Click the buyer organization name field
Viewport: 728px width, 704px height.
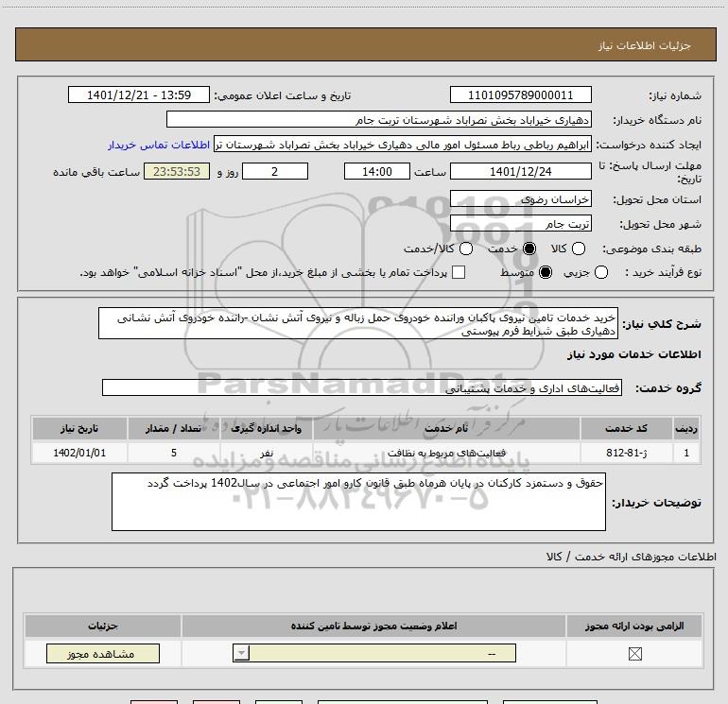pyautogui.click(x=379, y=119)
